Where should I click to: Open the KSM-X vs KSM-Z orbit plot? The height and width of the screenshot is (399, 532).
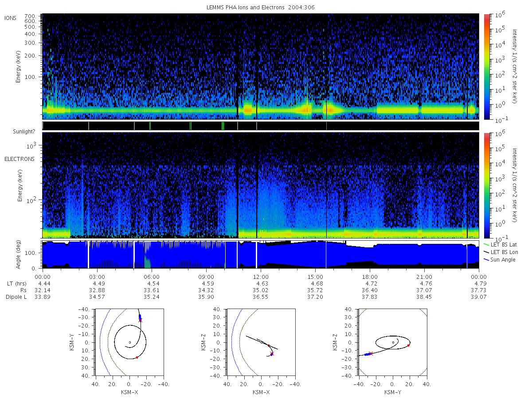[261, 342]
